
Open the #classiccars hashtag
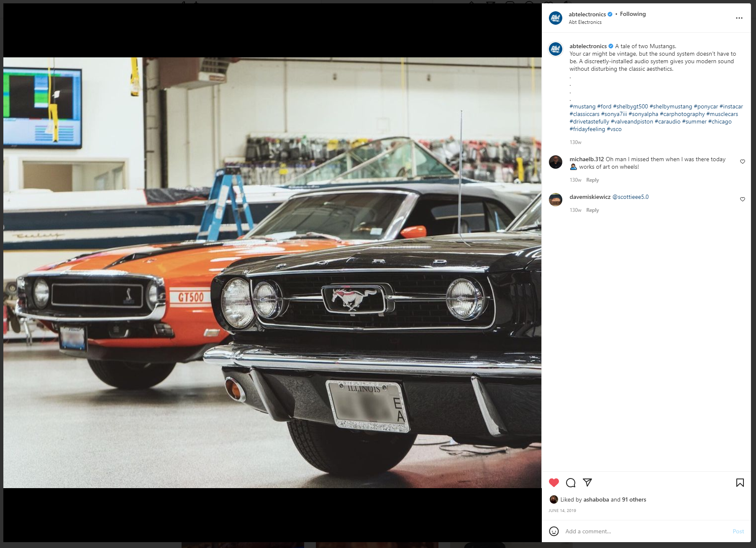click(584, 114)
